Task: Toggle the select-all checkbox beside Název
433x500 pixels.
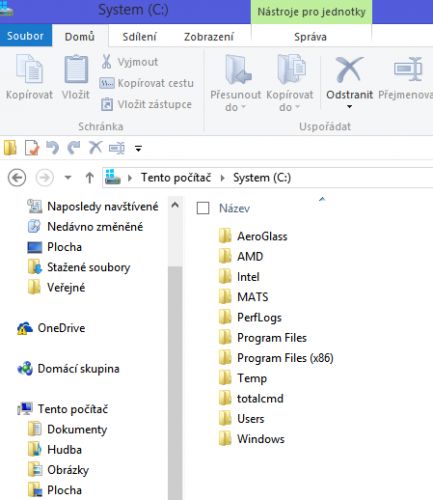Action: click(x=203, y=208)
